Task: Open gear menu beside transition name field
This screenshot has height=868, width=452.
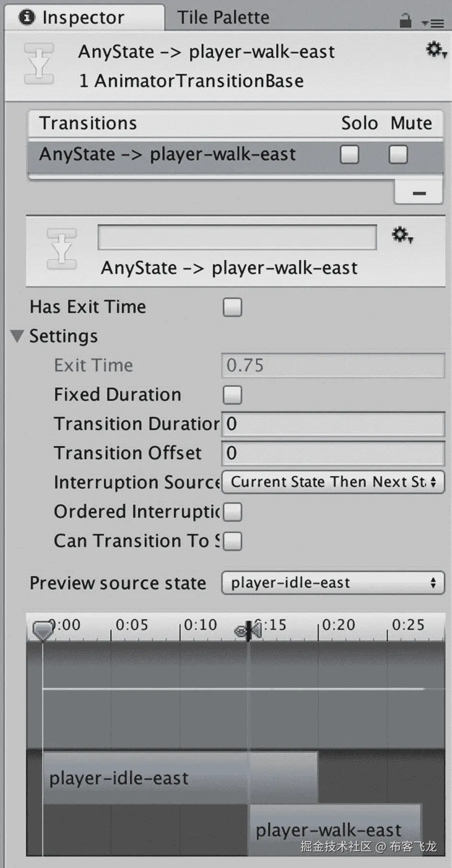Action: 402,235
